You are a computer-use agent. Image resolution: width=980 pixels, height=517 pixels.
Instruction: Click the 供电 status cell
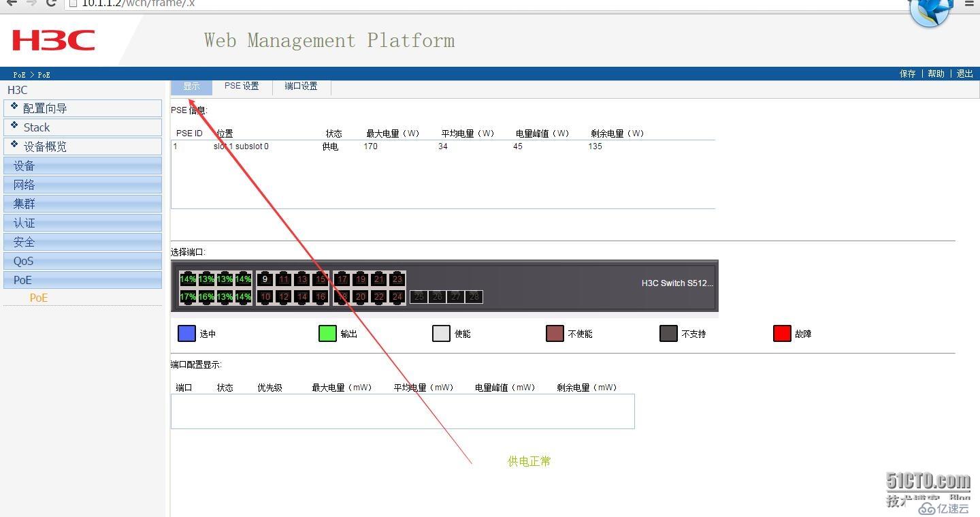(330, 146)
